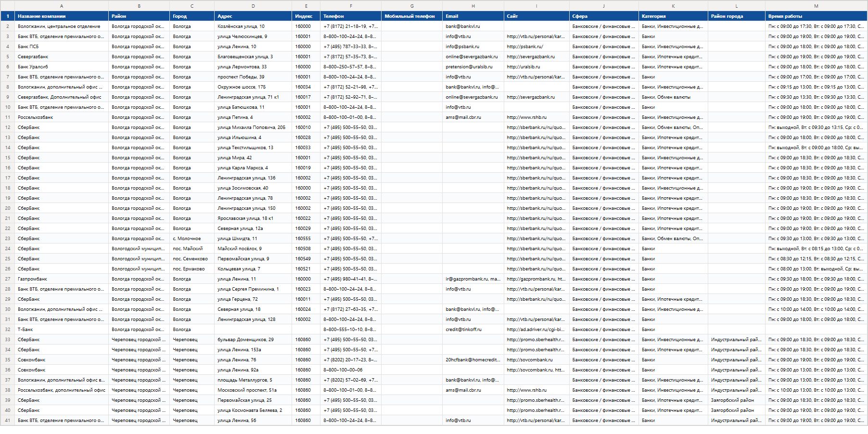Click the "Название компании" header cell
Image resolution: width=868 pixels, height=434 pixels.
tap(62, 16)
